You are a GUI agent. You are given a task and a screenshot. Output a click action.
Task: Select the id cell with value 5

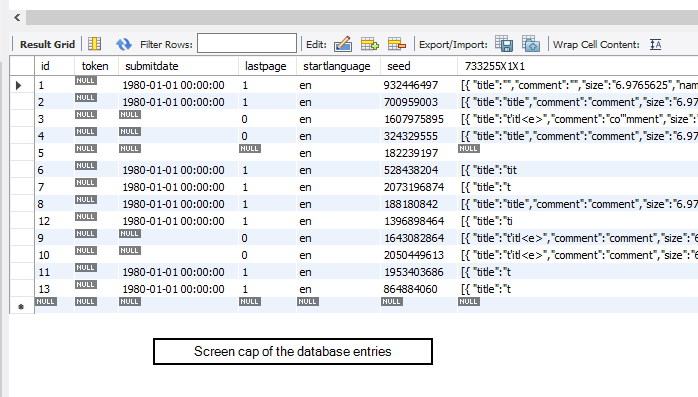(54, 153)
